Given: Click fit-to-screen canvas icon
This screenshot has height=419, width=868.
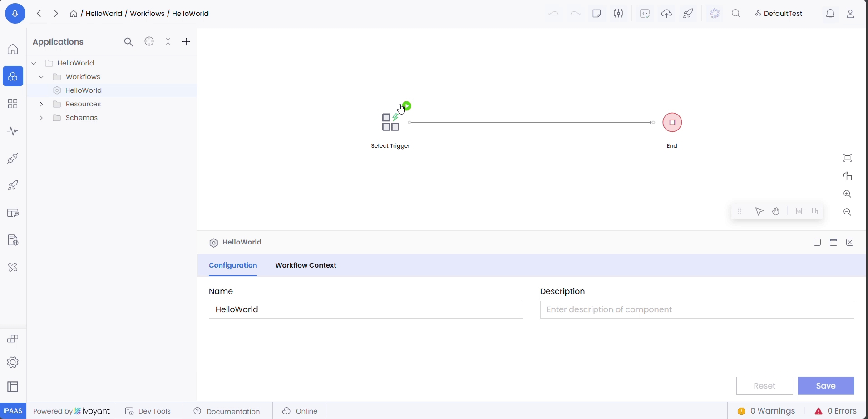Looking at the screenshot, I should click(848, 158).
